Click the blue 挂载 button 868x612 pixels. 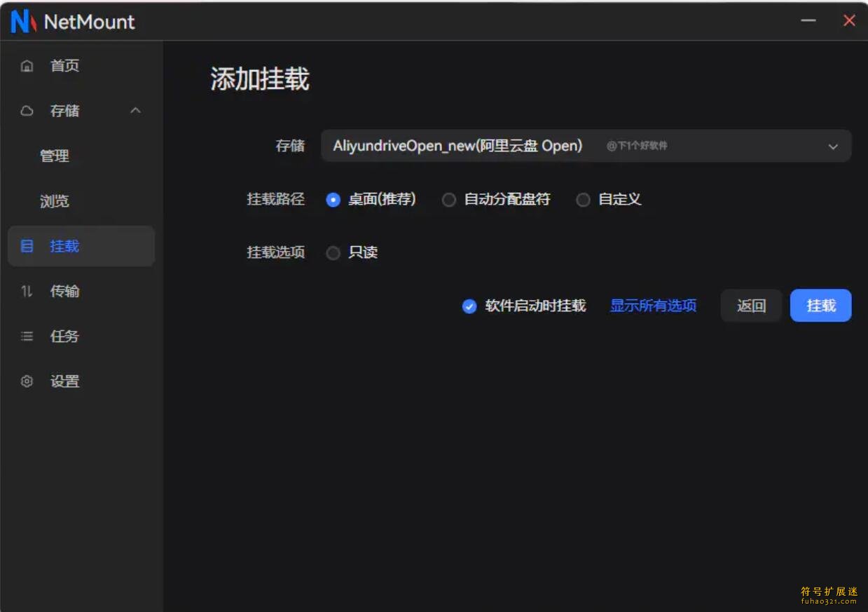tap(820, 306)
